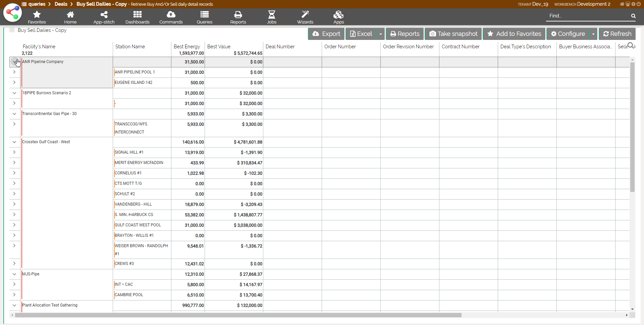Click the App-stitch share icon
Viewport: 644px width, 325px height.
(x=104, y=15)
